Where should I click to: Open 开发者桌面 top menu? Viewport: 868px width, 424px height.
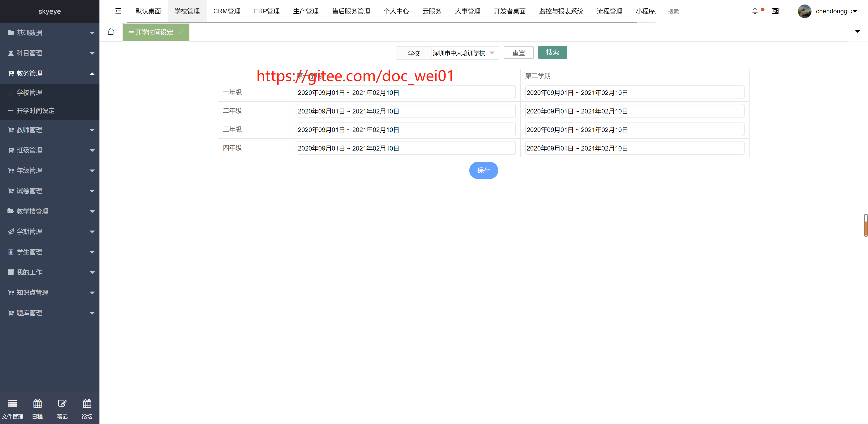[x=509, y=11]
